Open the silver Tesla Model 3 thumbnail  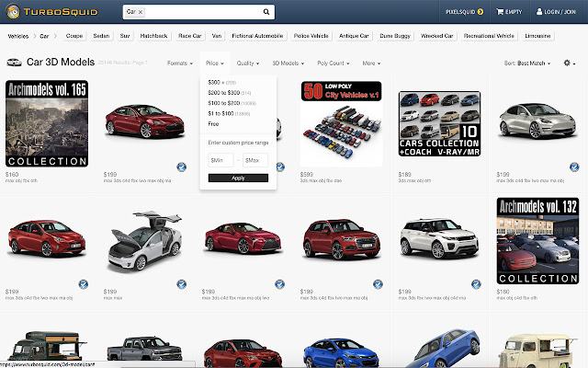pos(537,121)
